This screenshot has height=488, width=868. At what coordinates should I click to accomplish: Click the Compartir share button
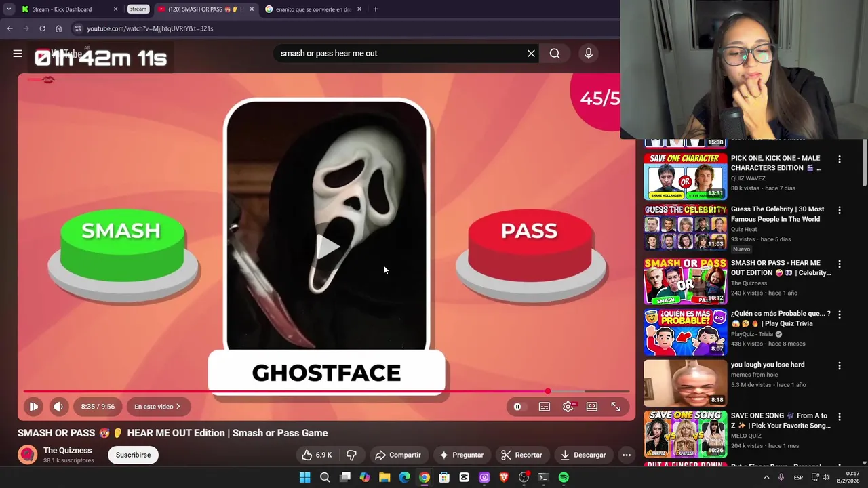[398, 455]
